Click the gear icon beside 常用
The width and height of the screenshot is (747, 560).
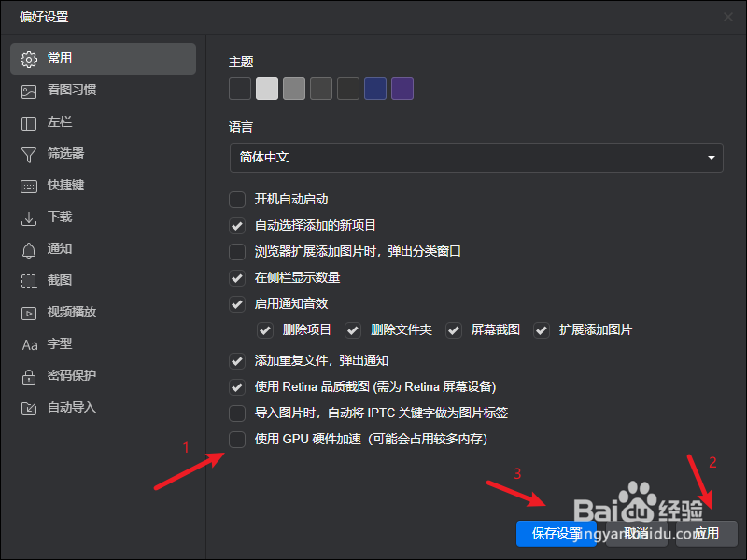(29, 59)
